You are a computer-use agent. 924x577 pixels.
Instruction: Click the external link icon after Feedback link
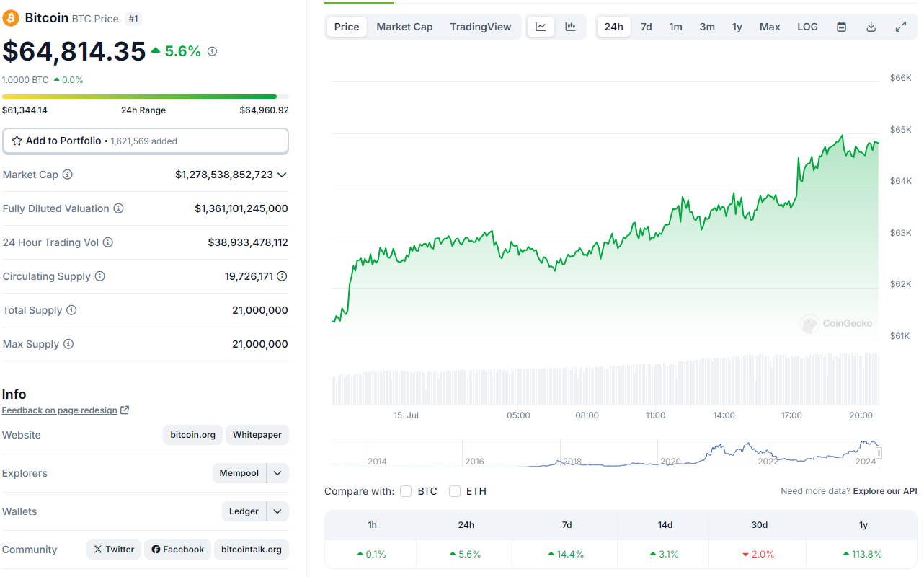tap(125, 410)
